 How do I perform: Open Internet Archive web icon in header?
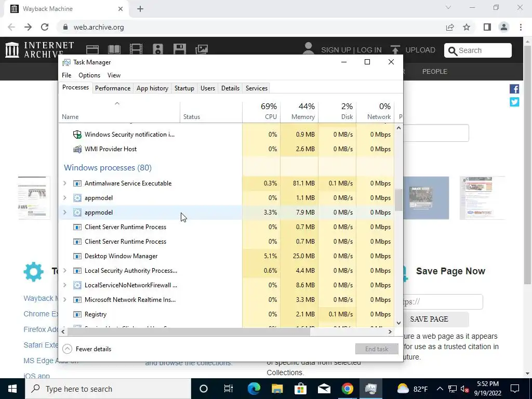coord(92,49)
